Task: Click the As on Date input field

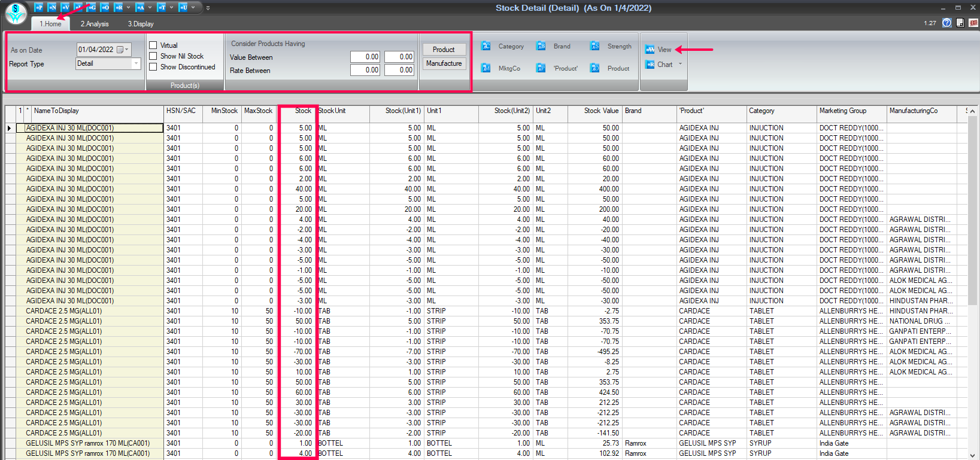Action: (104, 50)
